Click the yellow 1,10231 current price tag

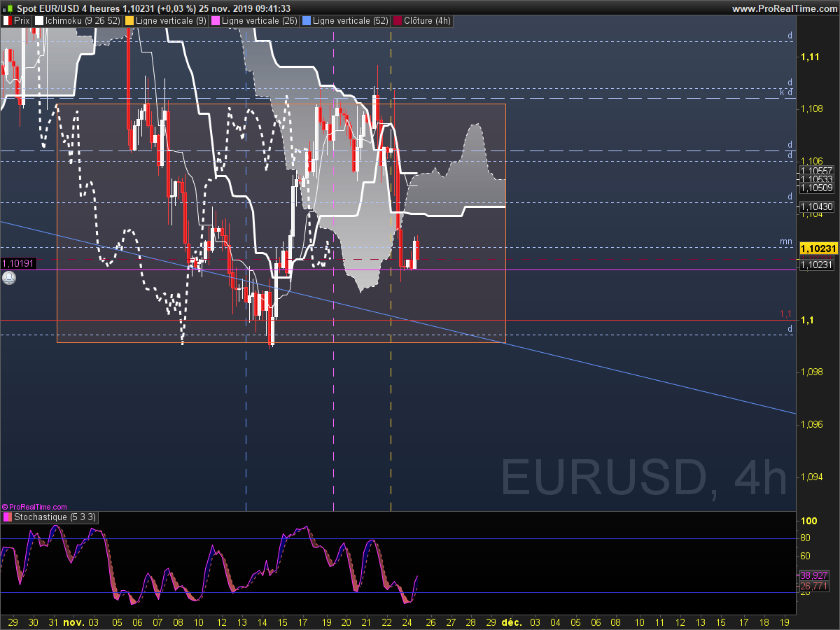[x=818, y=248]
